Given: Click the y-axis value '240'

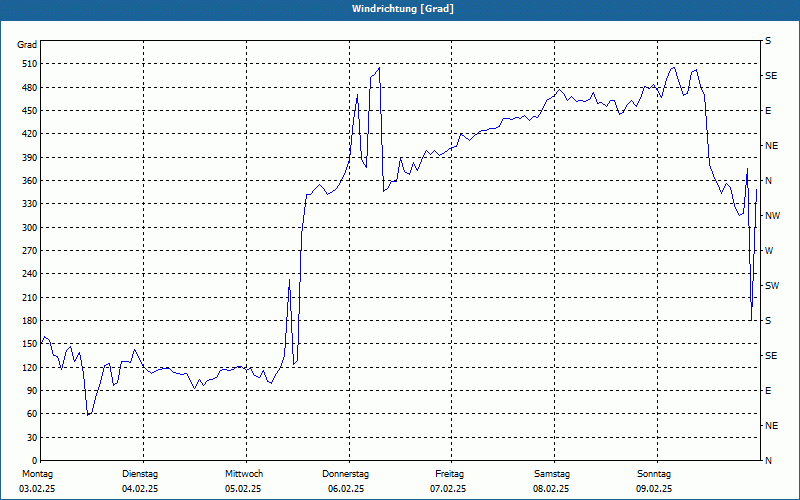Looking at the screenshot, I should pyautogui.click(x=30, y=274).
